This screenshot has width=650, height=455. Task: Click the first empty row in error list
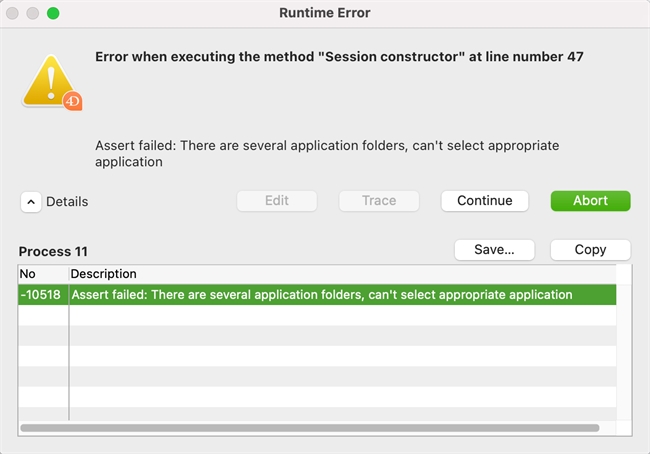point(320,315)
